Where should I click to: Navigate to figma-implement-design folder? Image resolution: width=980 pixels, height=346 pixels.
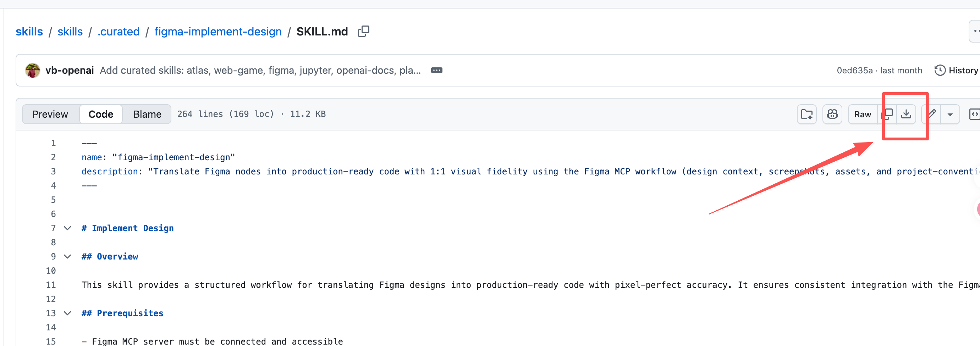coord(218,32)
